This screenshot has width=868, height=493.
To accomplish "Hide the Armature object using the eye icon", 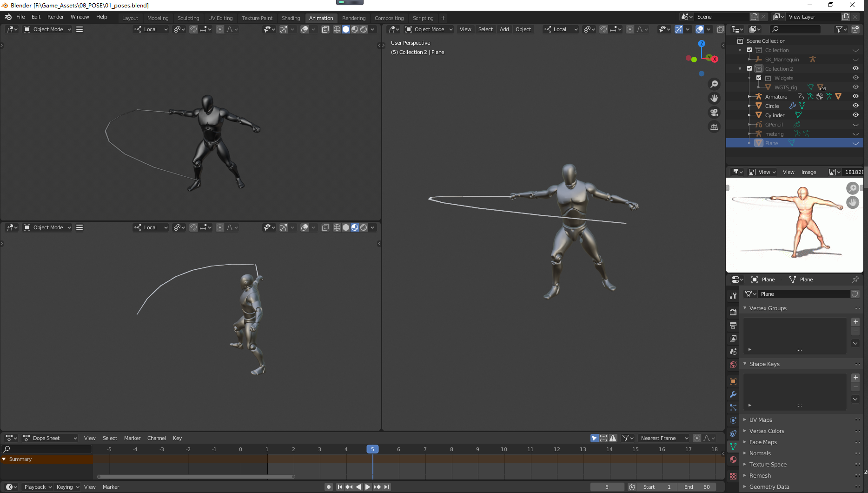I will (856, 96).
